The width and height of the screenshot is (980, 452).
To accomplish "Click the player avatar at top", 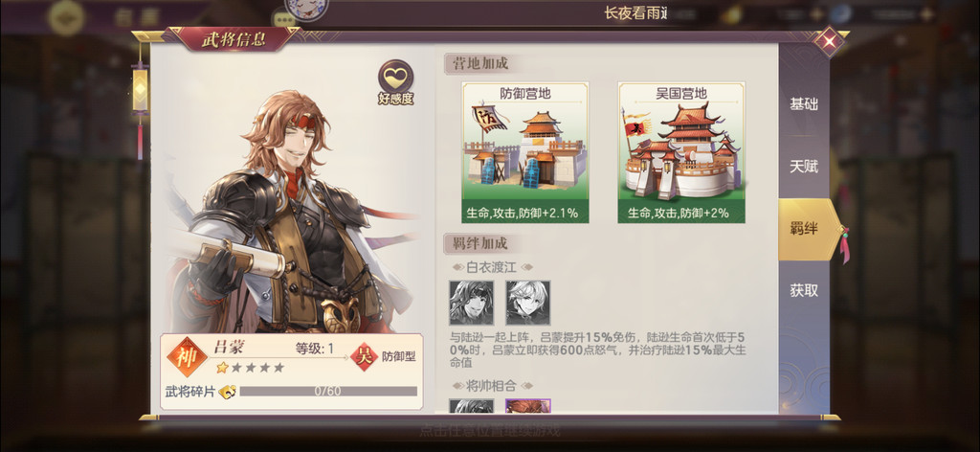I will [x=307, y=7].
